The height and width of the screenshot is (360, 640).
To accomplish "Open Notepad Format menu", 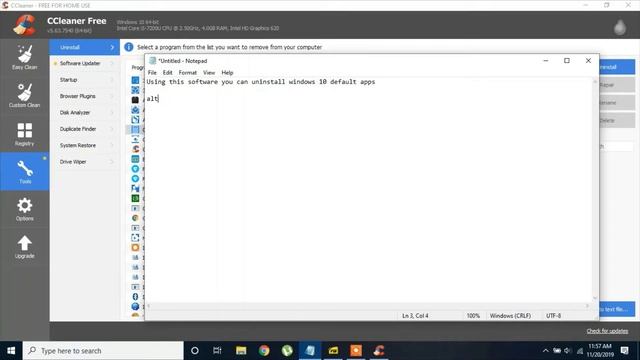I will [x=188, y=72].
